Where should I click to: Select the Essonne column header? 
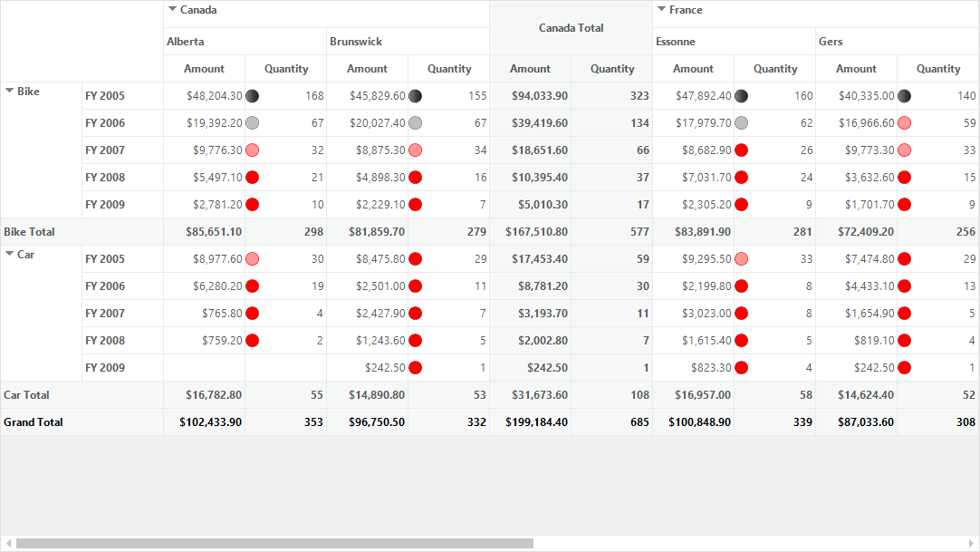point(734,42)
